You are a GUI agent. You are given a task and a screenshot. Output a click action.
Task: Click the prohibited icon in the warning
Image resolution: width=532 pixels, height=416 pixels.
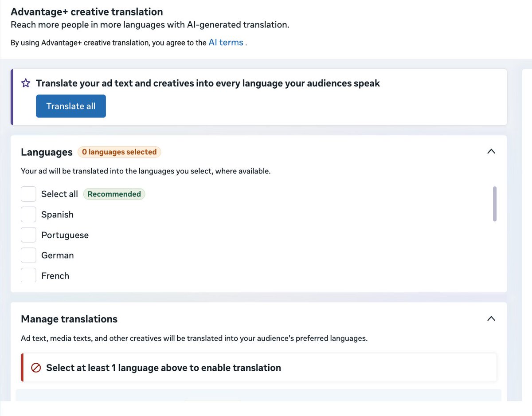pyautogui.click(x=36, y=368)
